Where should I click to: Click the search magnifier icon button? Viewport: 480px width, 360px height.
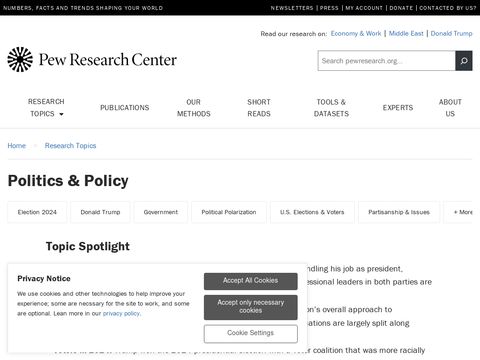pyautogui.click(x=464, y=61)
